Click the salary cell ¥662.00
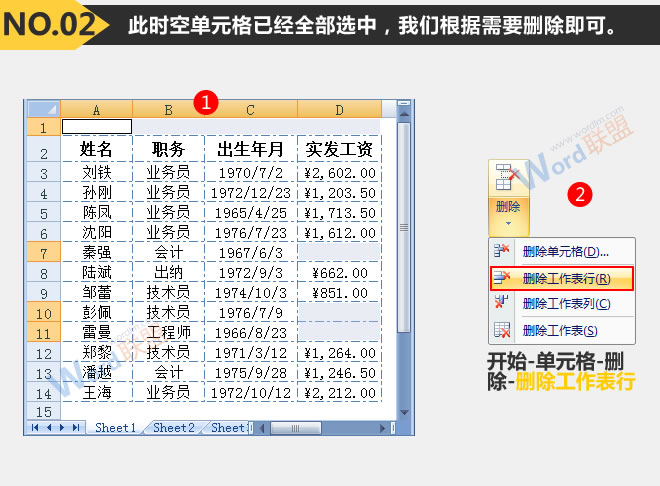The width and height of the screenshot is (660, 486). (x=339, y=273)
